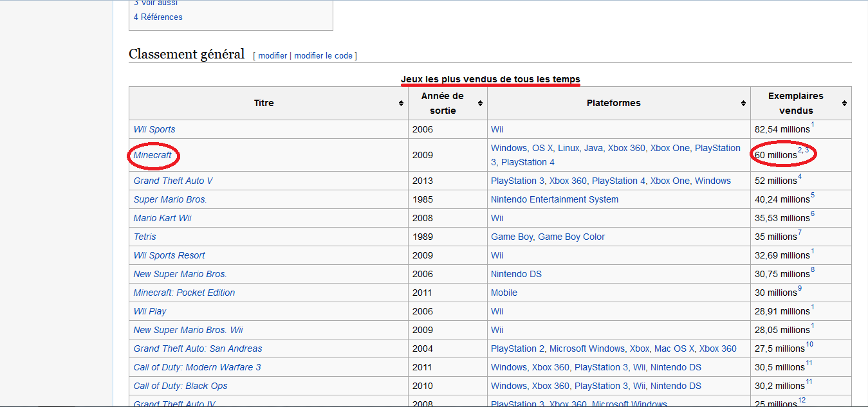Sort table by Titre column arrows
The width and height of the screenshot is (868, 407).
click(x=402, y=104)
